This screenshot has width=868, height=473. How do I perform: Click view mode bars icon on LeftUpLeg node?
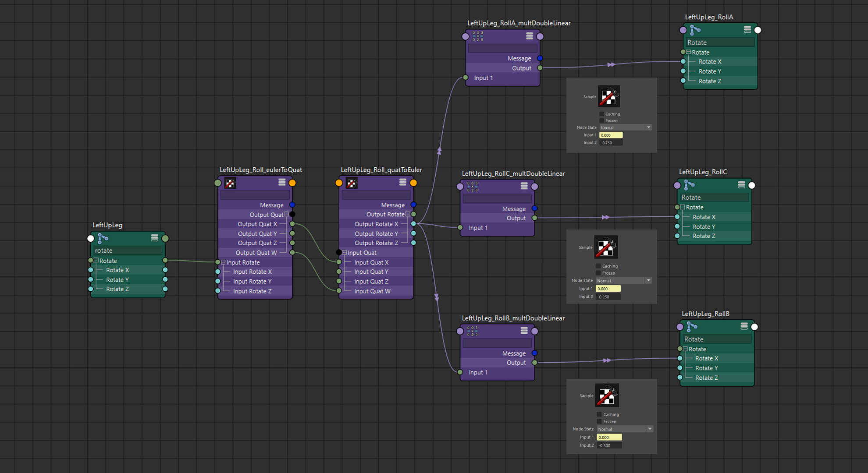click(154, 238)
